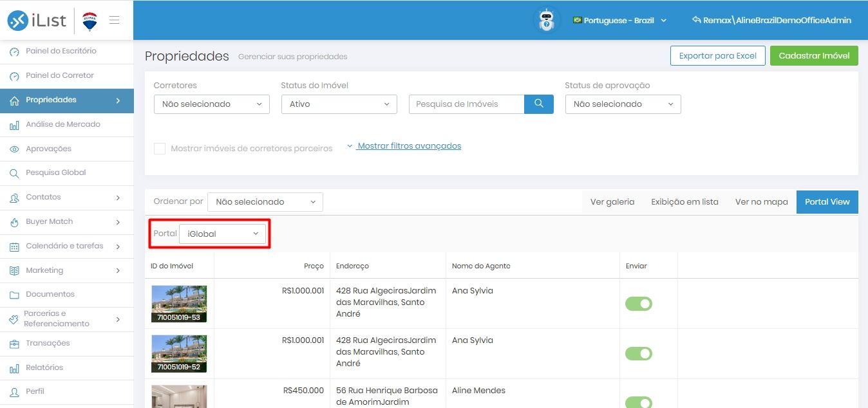Open the thumbnail of the R$450.000 property
This screenshot has height=408, width=868.
coord(179,396)
